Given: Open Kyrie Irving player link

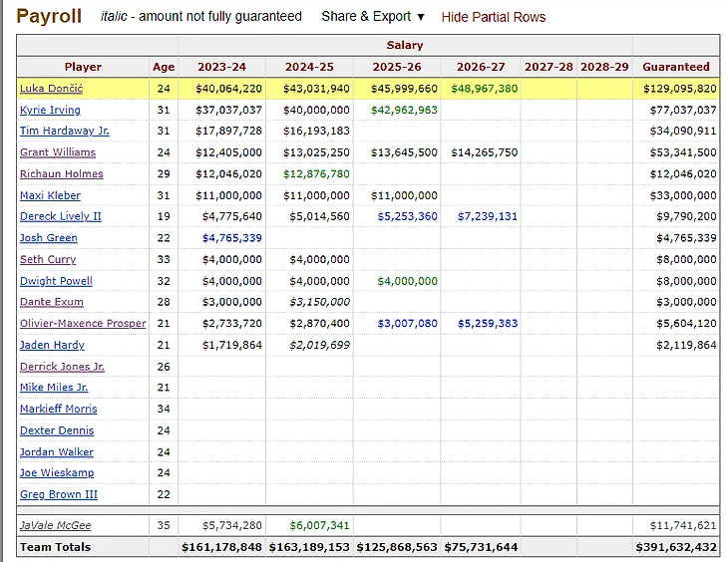Looking at the screenshot, I should pyautogui.click(x=50, y=110).
